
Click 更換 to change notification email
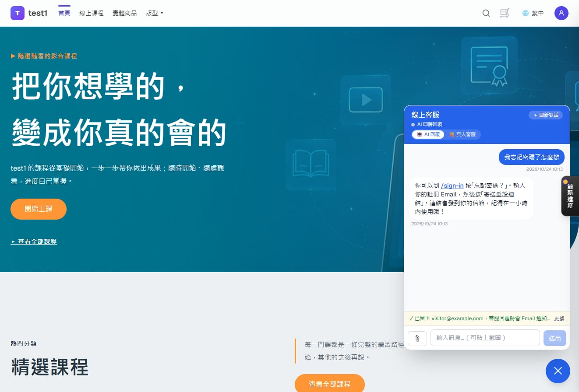(x=559, y=318)
